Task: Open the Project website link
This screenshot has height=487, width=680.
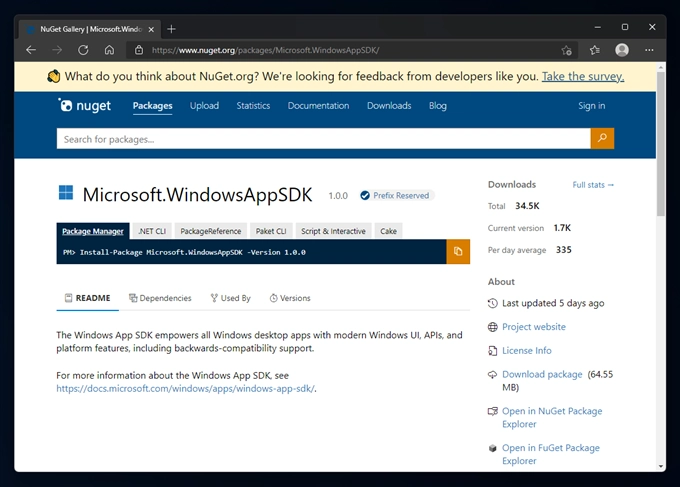Action: pos(534,327)
